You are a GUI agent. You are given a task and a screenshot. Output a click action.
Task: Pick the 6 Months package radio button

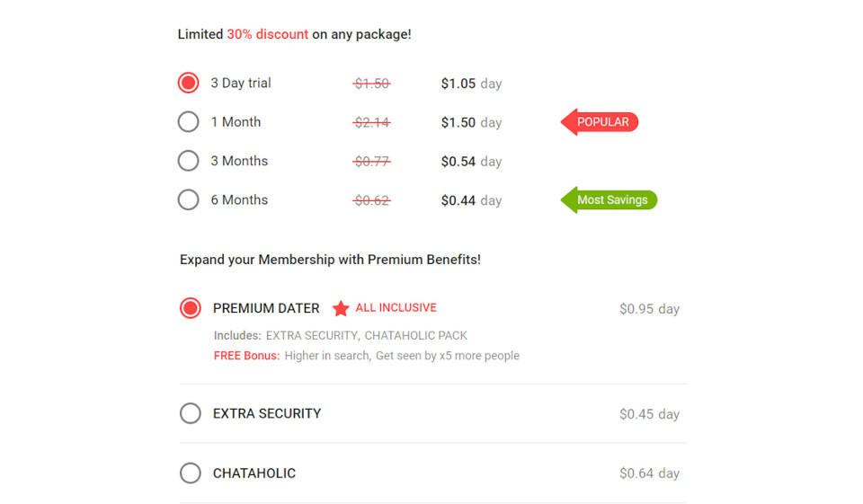click(188, 199)
